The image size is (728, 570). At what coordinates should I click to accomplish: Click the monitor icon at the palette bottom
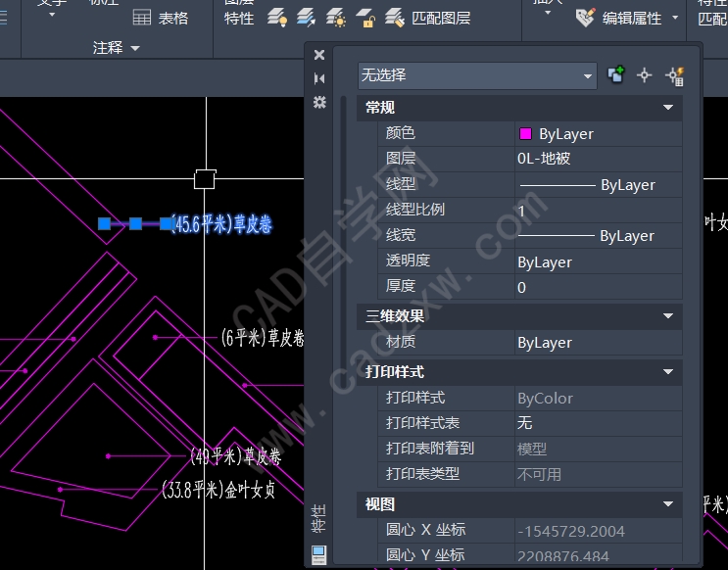coord(319,554)
